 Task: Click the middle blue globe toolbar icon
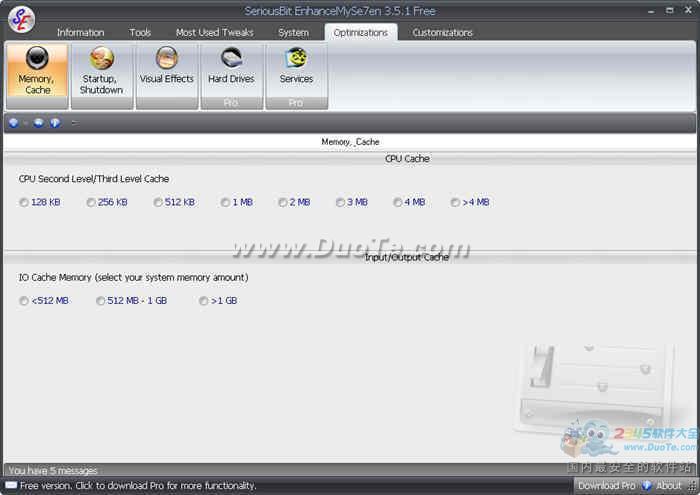(x=39, y=123)
